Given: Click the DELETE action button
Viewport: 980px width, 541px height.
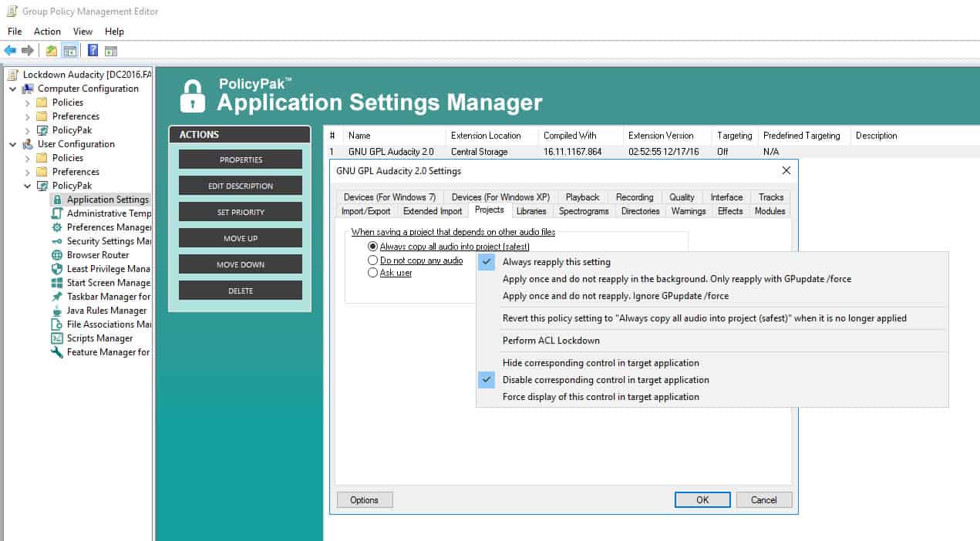Looking at the screenshot, I should (241, 291).
